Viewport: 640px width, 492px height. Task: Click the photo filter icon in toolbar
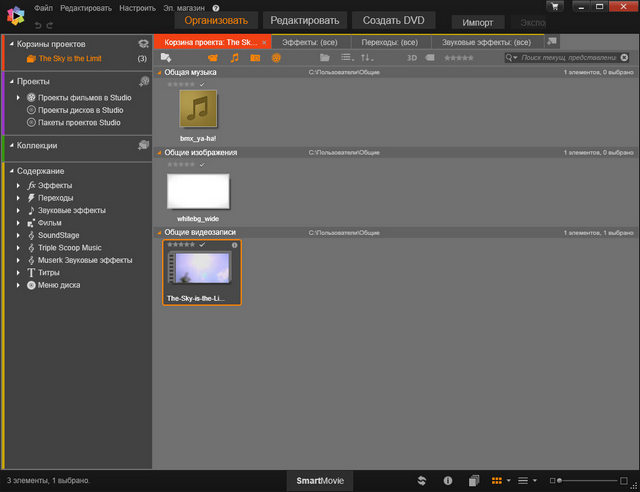(255, 58)
